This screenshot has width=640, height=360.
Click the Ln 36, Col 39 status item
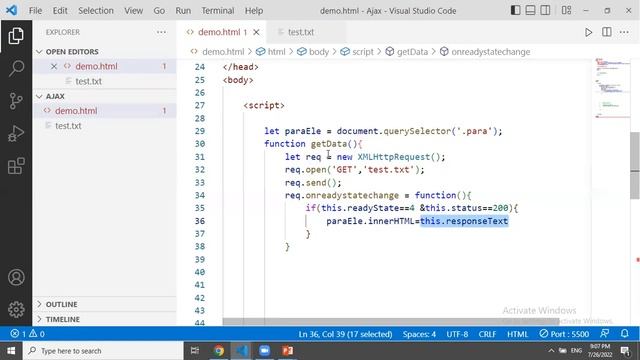(x=345, y=334)
